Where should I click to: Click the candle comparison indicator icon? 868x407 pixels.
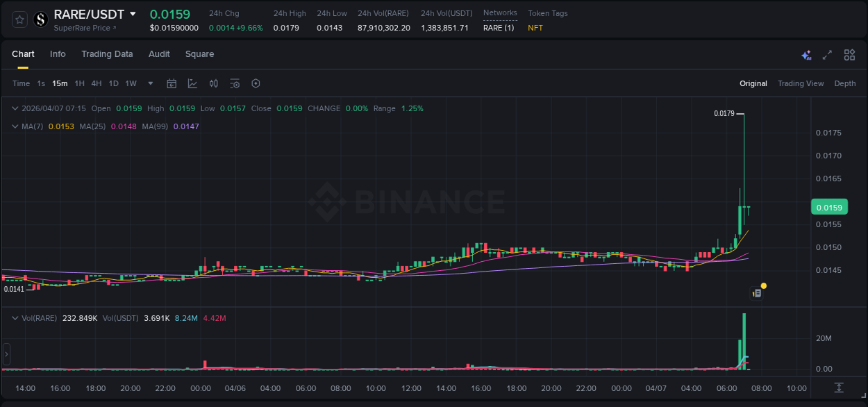pos(214,83)
